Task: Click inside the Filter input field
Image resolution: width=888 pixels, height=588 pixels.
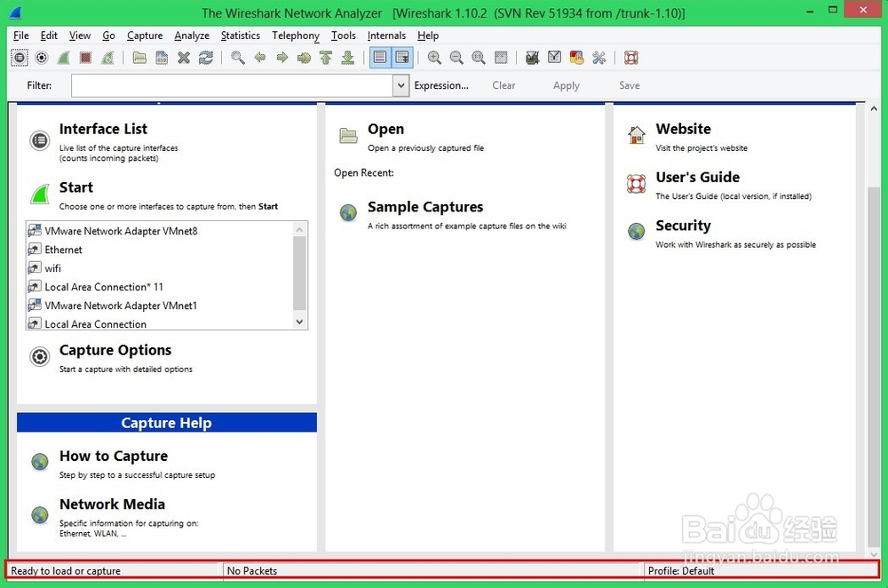Action: tap(232, 85)
